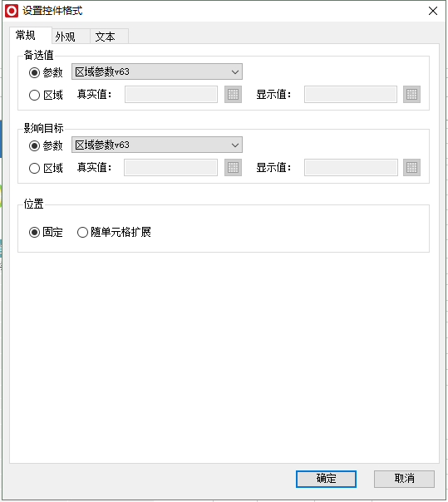448x502 pixels.
Task: Click the 确定 button
Action: (x=326, y=479)
